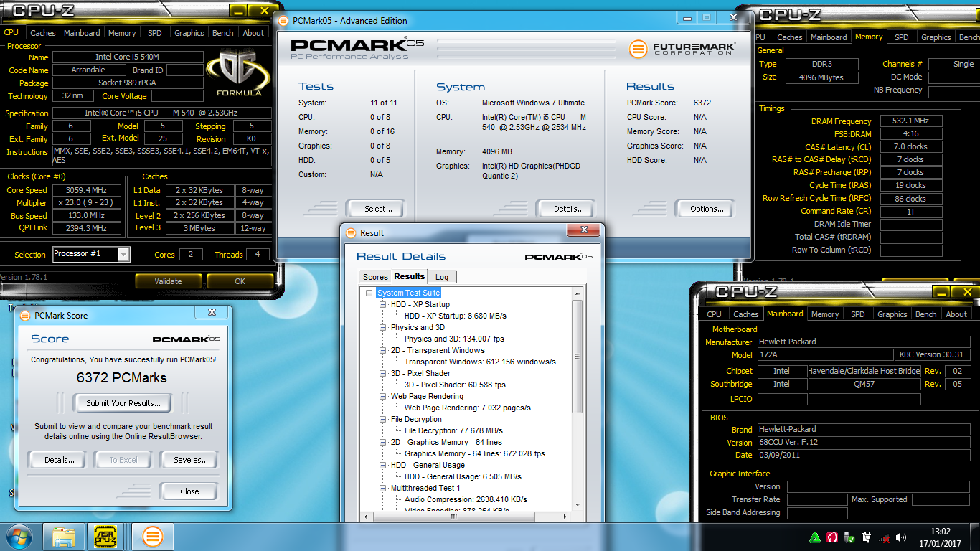Collapse the 3D - Pixel Shader node

tap(384, 373)
